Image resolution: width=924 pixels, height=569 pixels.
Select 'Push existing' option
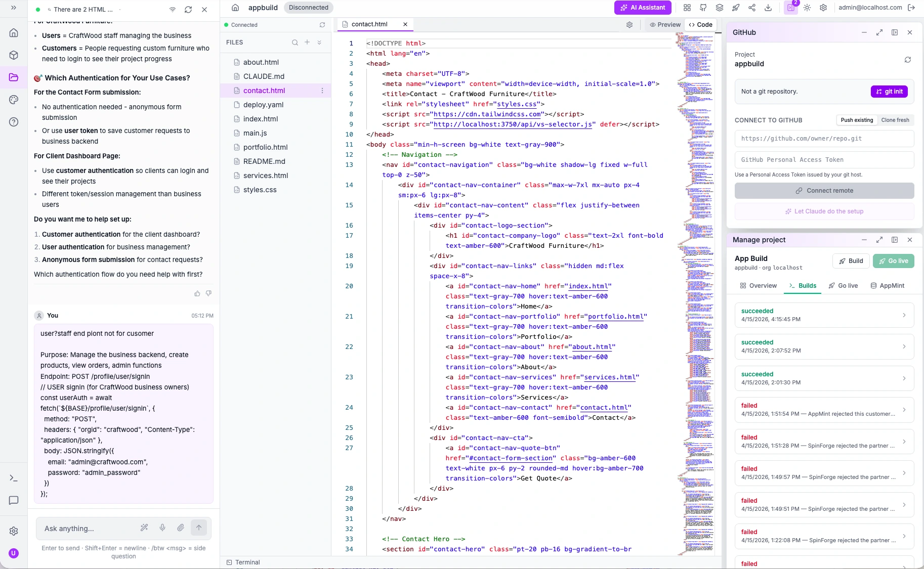point(857,120)
